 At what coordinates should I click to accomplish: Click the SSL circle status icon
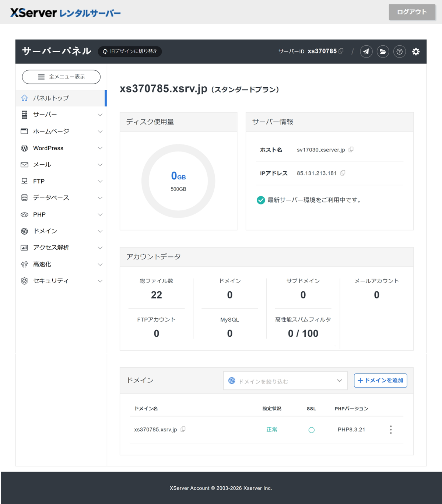coord(311,430)
